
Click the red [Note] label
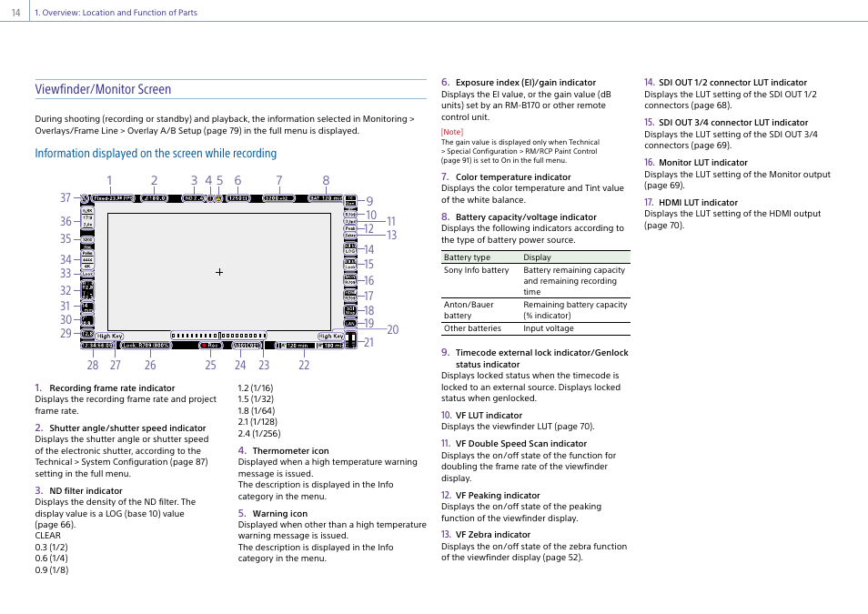coord(452,132)
